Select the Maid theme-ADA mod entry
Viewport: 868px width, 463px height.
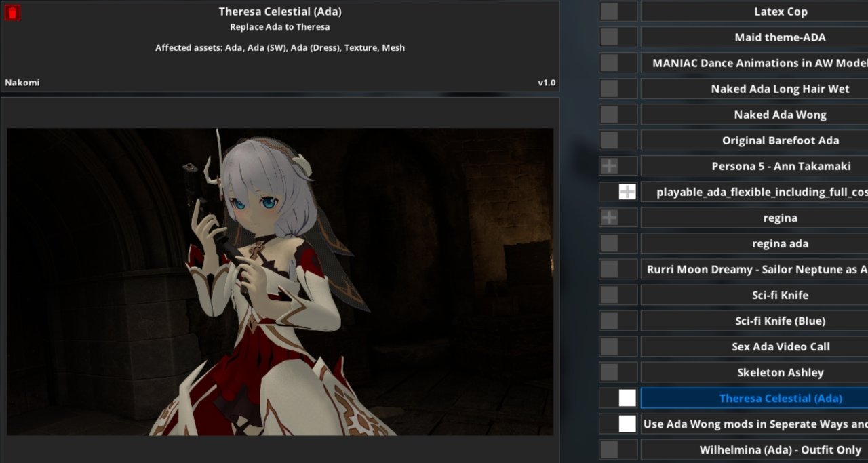(754, 37)
